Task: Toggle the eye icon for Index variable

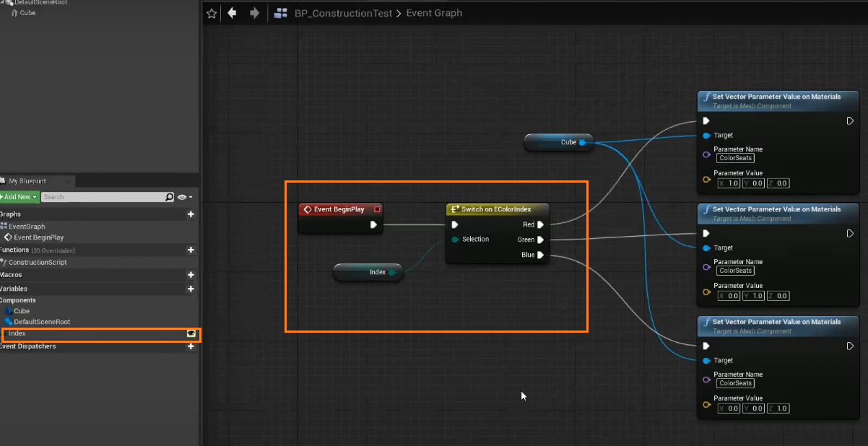Action: [x=191, y=333]
